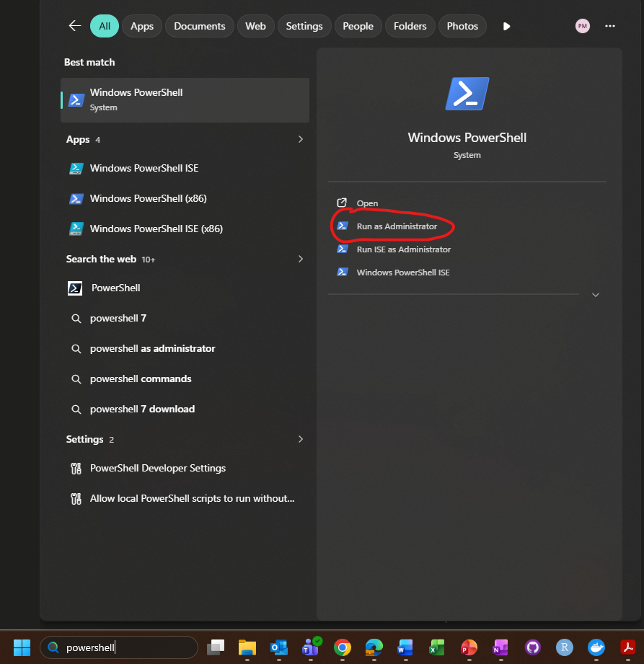Open OneNote from the taskbar
Screen dimensions: 644x664
click(x=500, y=647)
